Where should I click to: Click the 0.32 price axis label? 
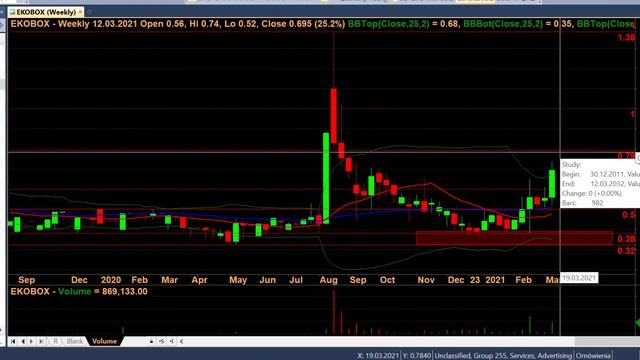coord(627,251)
